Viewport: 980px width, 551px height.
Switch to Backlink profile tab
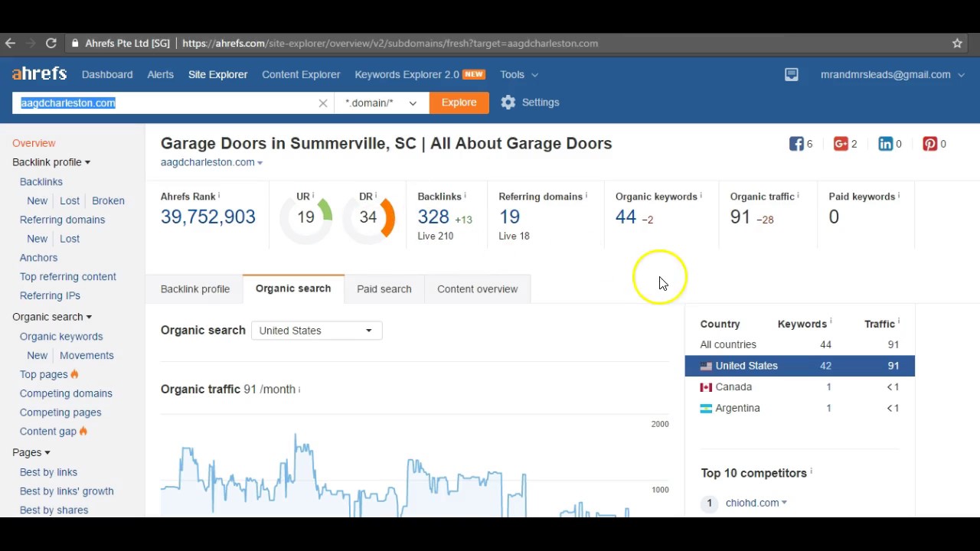coord(195,289)
